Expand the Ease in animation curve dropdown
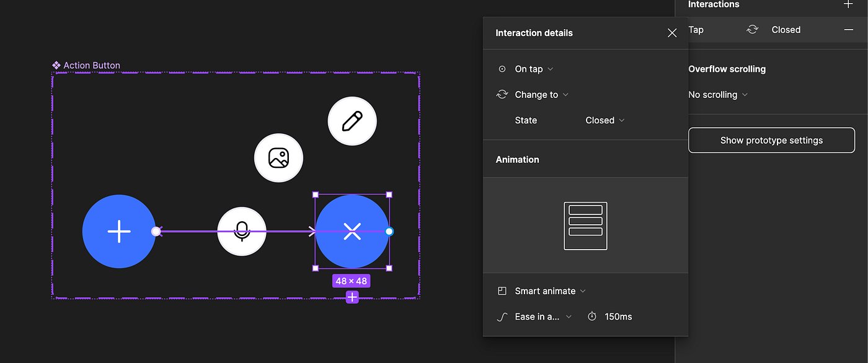 click(541, 316)
